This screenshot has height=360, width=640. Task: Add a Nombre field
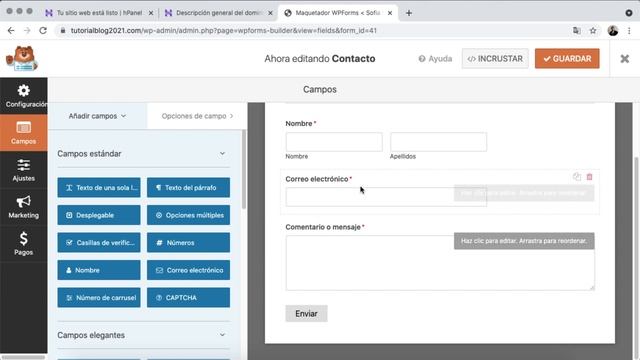pos(99,270)
